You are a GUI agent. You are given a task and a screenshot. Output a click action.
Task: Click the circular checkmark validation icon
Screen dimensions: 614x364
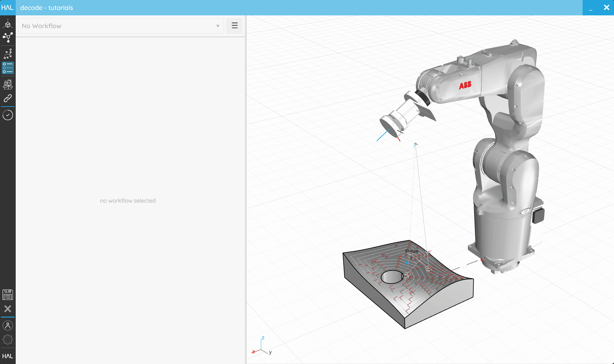(8, 115)
